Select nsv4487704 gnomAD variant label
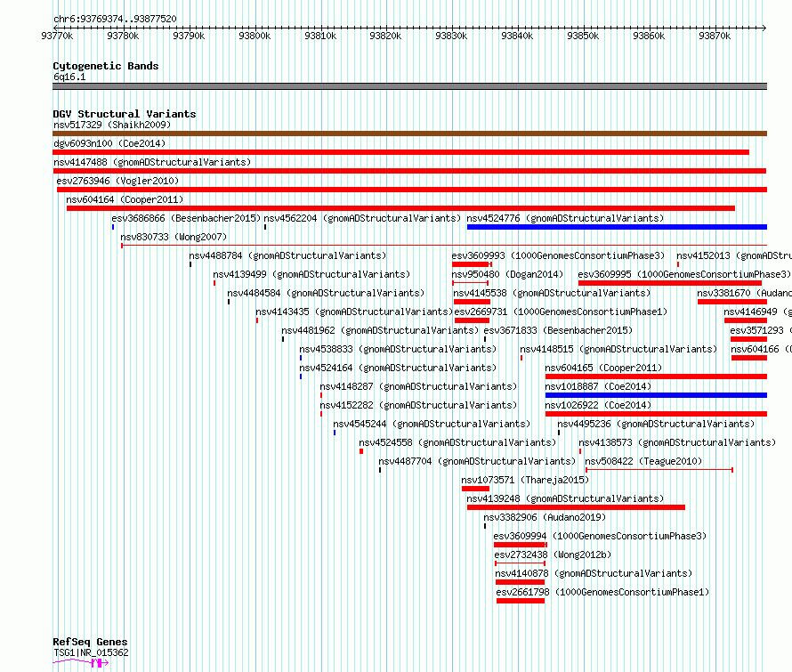The width and height of the screenshot is (792, 672). pyautogui.click(x=477, y=461)
